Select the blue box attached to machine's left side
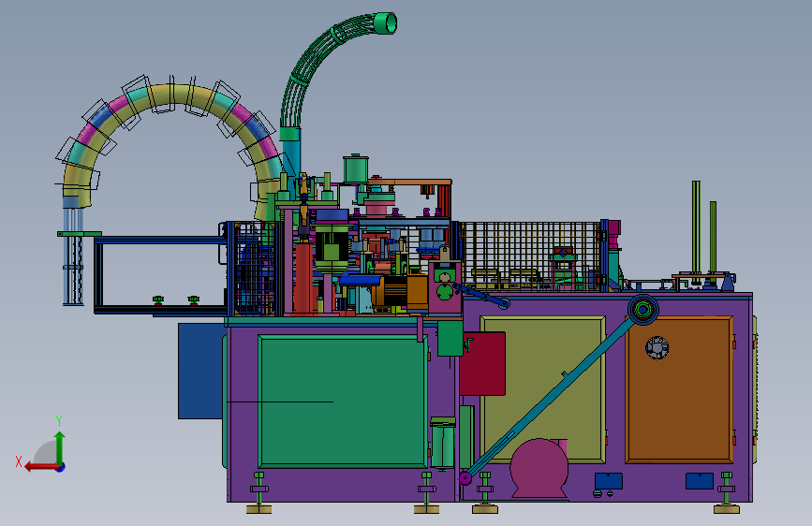This screenshot has width=812, height=526. pyautogui.click(x=201, y=372)
